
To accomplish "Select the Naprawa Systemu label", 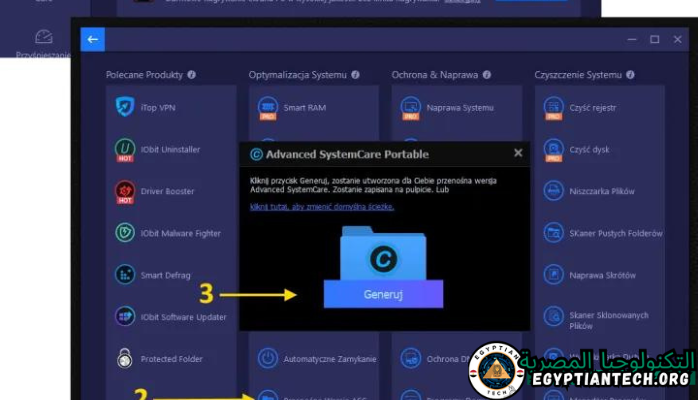I will point(460,108).
